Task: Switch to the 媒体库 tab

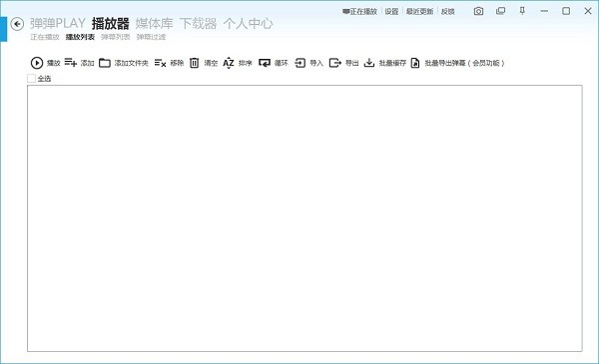Action: (x=154, y=24)
